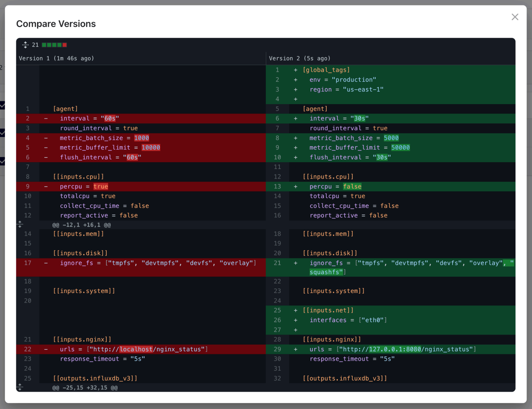Expand all diff lines icon beside 21

25,45
